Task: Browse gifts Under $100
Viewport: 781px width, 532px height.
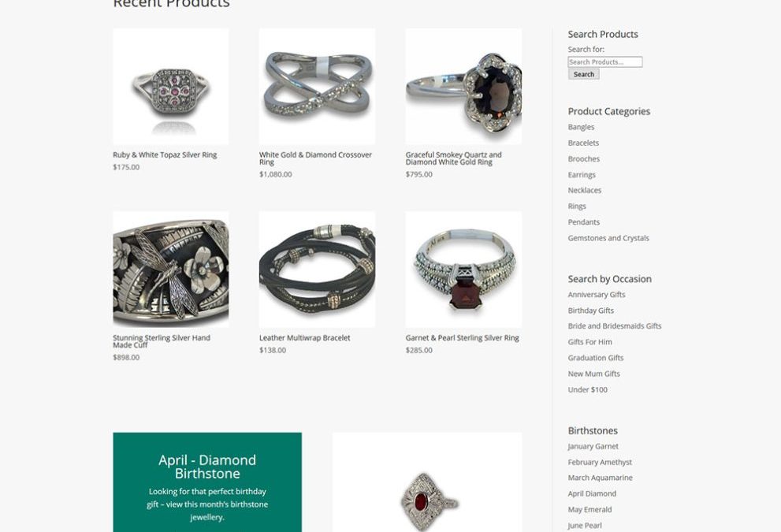Action: pyautogui.click(x=588, y=389)
